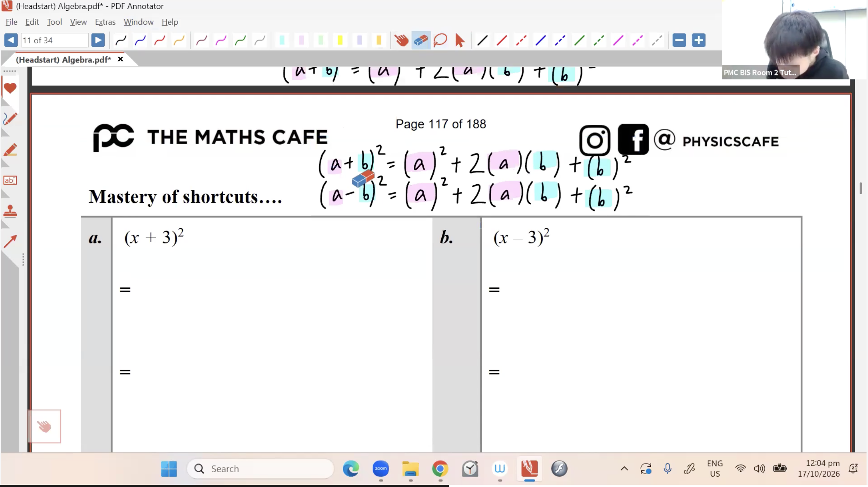Screen dimensions: 868x487
Task: Show hidden system tray icons chevron
Action: point(624,469)
